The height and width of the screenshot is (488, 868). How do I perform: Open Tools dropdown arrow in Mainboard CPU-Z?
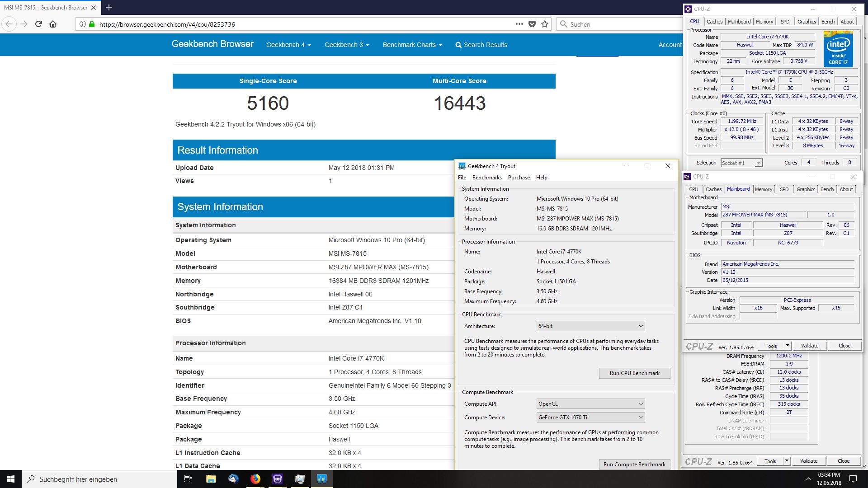tap(788, 346)
